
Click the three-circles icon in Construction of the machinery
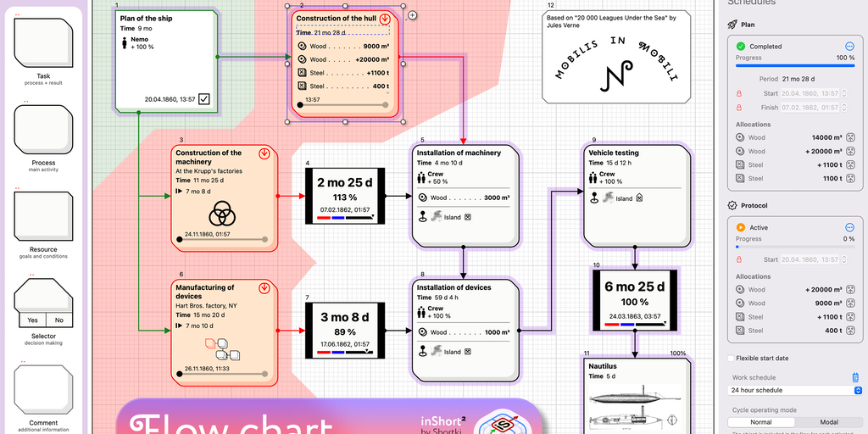click(223, 213)
